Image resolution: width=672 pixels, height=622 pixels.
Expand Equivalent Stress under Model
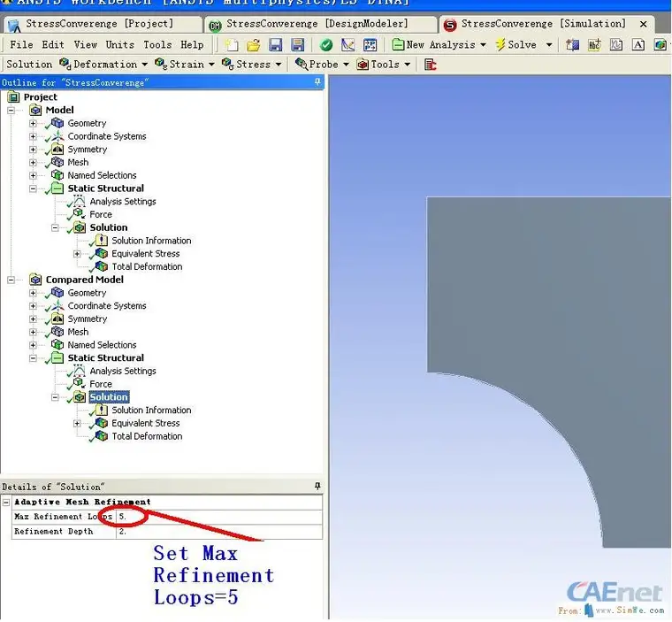coord(77,254)
